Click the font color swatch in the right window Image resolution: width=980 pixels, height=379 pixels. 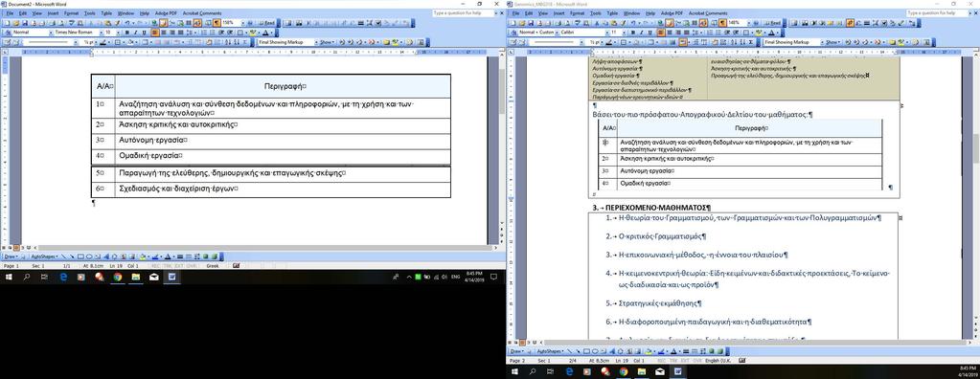772,32
